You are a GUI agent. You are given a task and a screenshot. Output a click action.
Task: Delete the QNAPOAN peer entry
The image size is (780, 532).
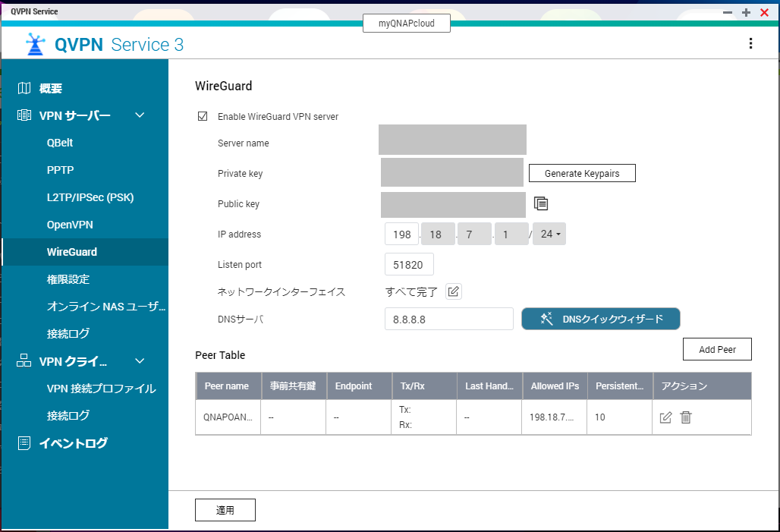(x=686, y=417)
